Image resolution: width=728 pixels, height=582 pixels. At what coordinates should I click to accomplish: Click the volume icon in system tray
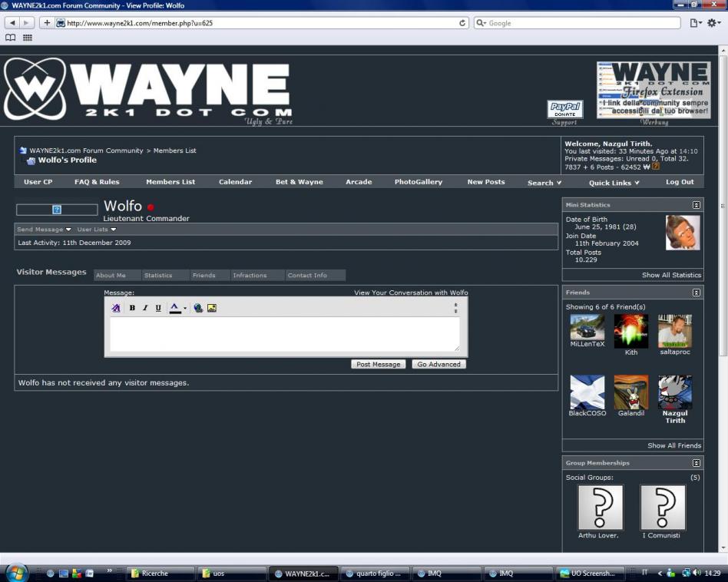697,573
